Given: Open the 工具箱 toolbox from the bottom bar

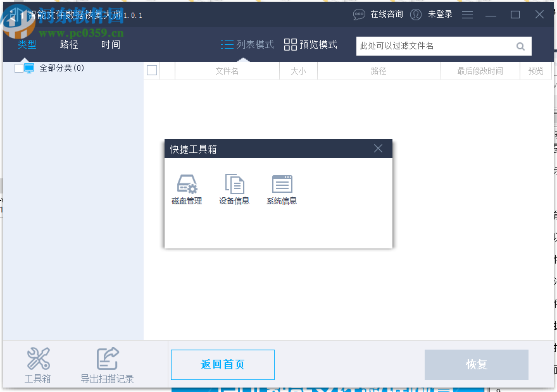Looking at the screenshot, I should point(38,365).
